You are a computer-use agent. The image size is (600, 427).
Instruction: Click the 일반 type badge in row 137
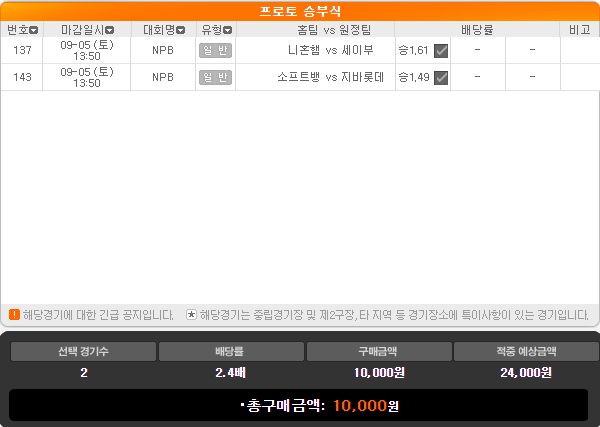[215, 51]
